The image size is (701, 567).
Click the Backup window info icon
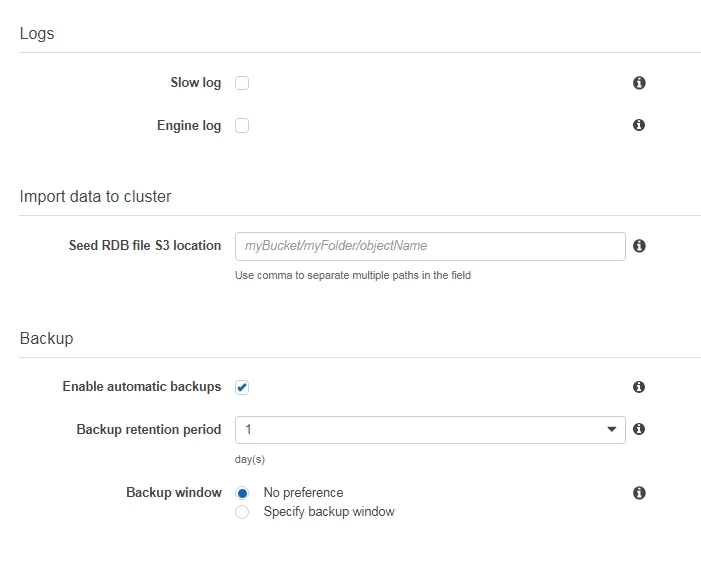639,493
